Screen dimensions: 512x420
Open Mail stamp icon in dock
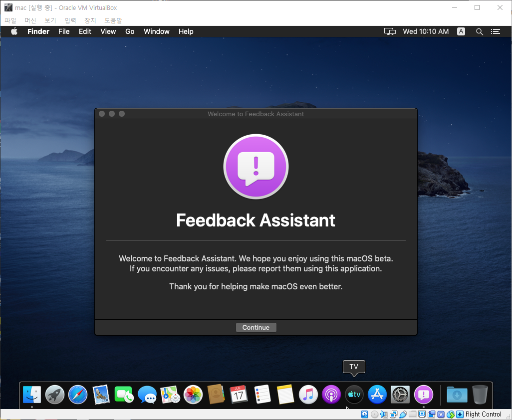coord(101,395)
